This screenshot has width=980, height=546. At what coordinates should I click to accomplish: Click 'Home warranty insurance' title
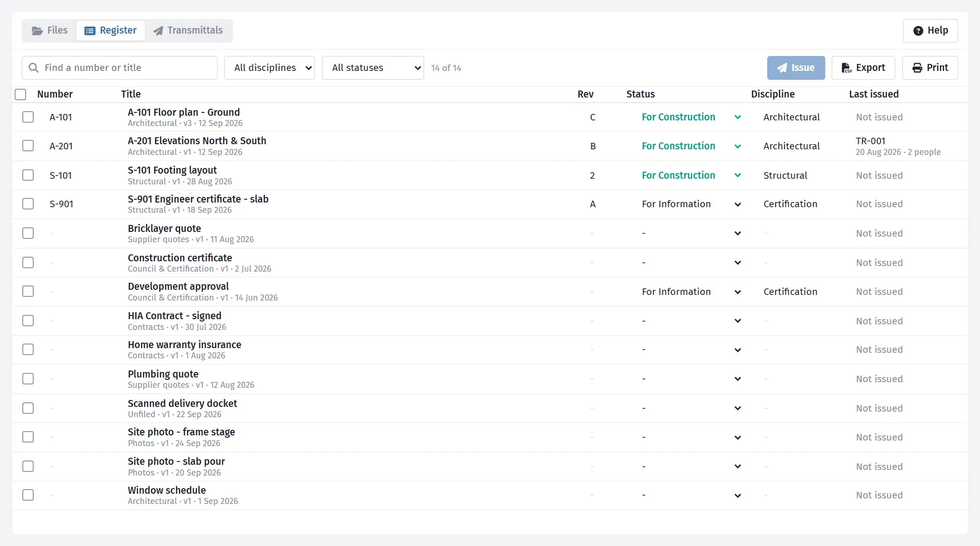[184, 345]
